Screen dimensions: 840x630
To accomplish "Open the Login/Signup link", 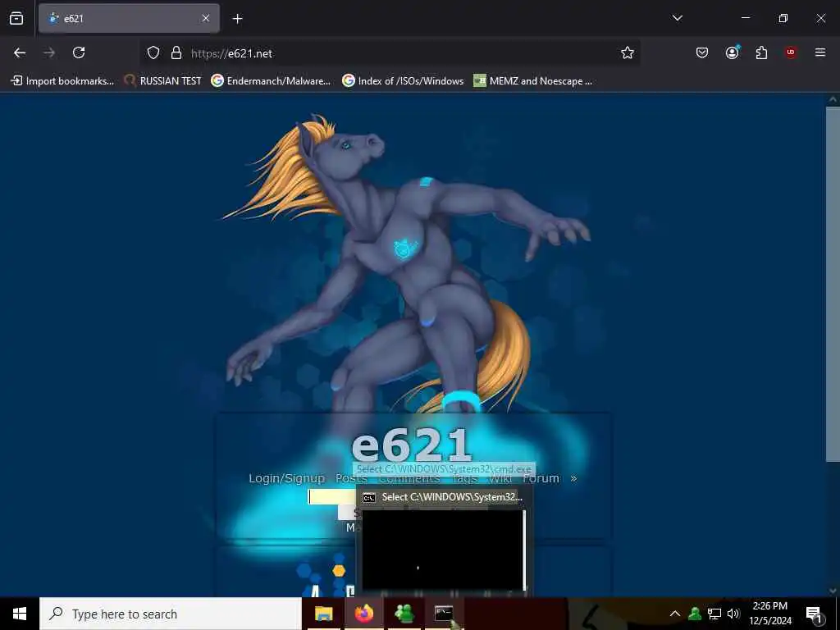I will 286,478.
